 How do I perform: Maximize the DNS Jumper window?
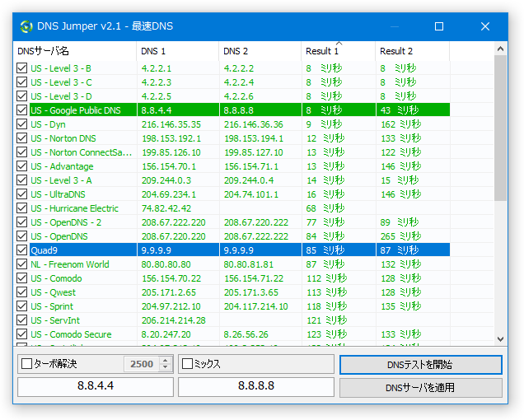439,26
